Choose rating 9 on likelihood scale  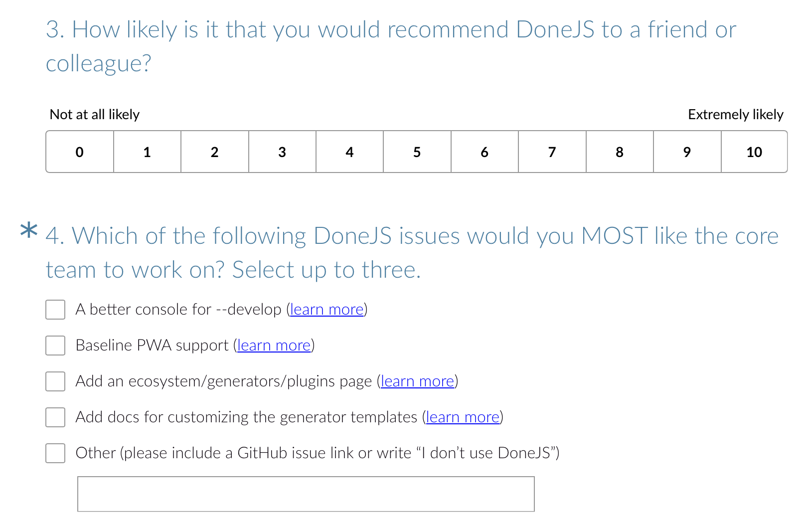click(687, 152)
